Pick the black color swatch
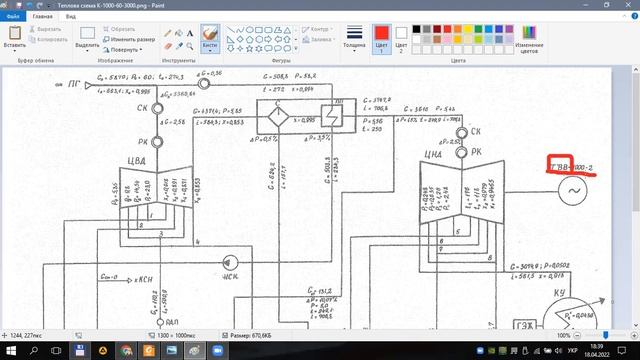Screen dimensions: 640x360 [x=416, y=29]
